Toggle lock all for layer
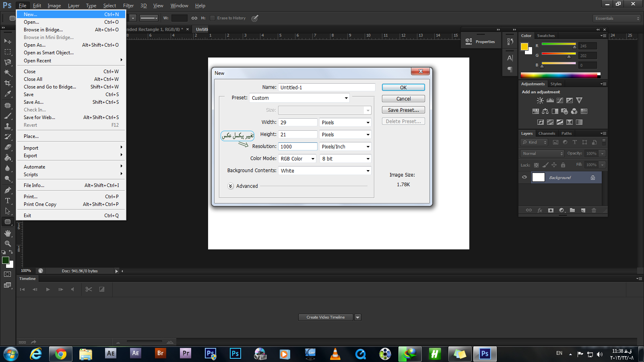644x362 pixels. 563,165
